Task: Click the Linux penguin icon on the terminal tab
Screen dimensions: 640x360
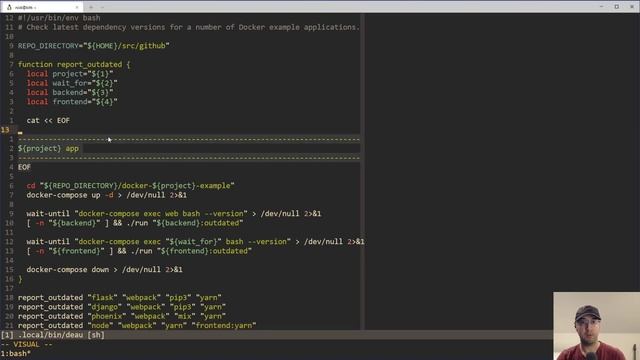Action: (x=9, y=7)
